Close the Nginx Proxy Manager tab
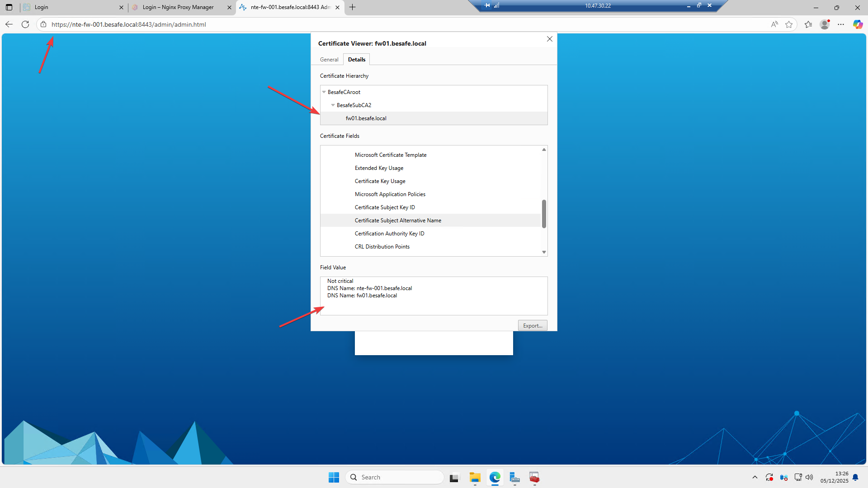Viewport: 868px width, 488px height. [x=229, y=7]
